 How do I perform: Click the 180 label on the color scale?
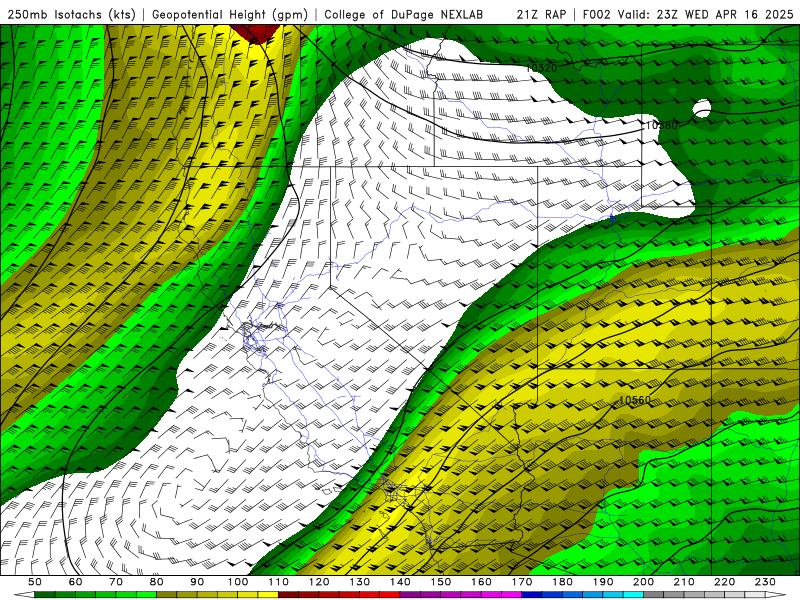coord(562,582)
